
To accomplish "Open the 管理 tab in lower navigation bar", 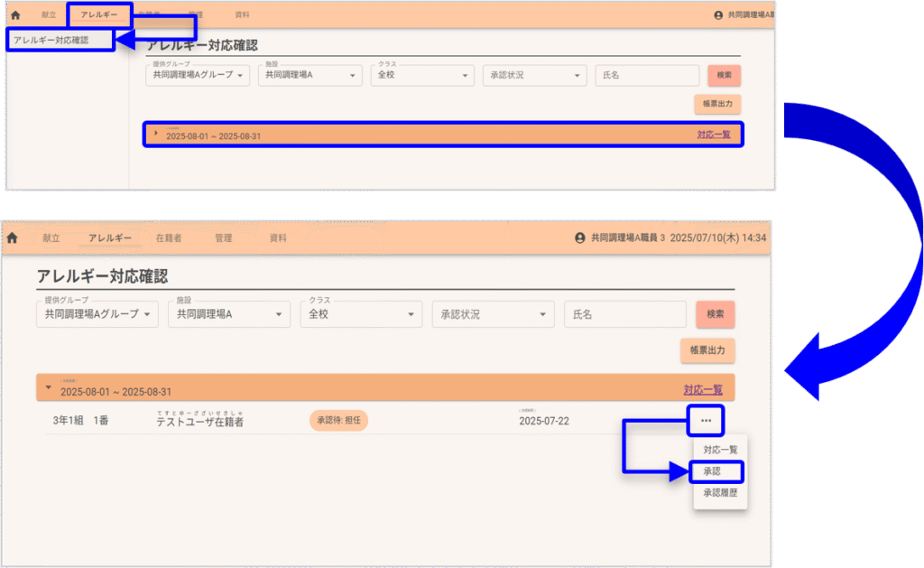I will [223, 238].
